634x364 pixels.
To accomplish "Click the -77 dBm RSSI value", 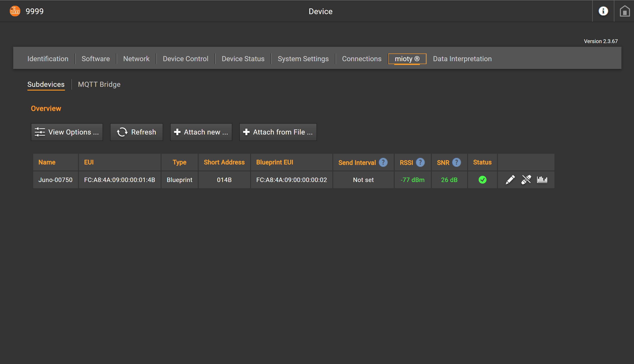I will 412,180.
